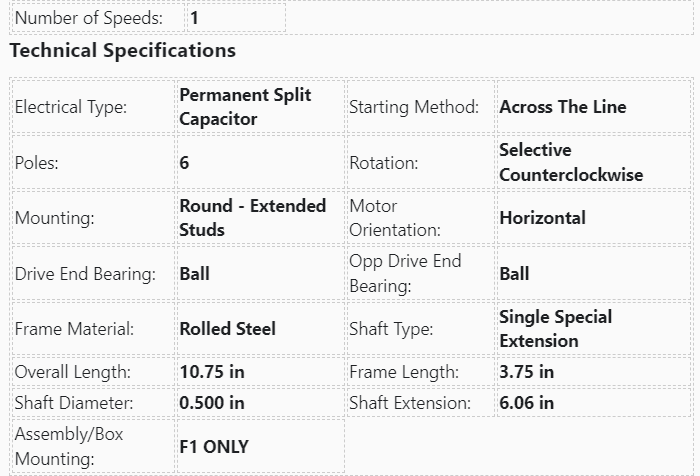Click the Selective Counterclockwise rotation value
The width and height of the screenshot is (700, 476).
tap(571, 163)
